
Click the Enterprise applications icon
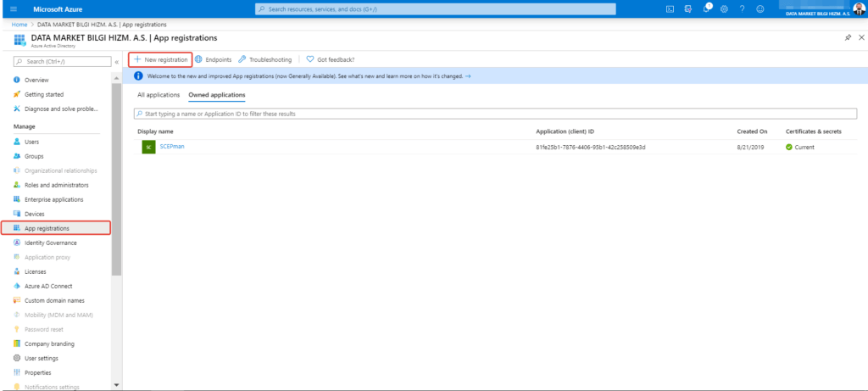17,199
